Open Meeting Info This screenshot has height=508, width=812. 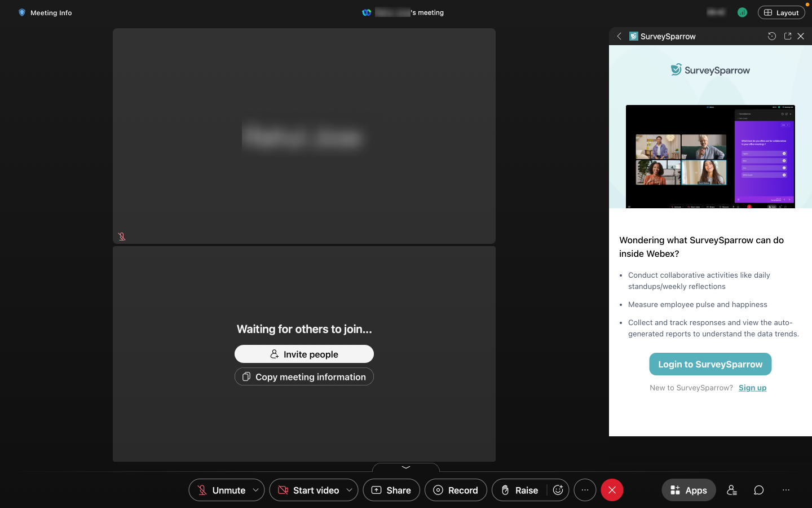45,12
